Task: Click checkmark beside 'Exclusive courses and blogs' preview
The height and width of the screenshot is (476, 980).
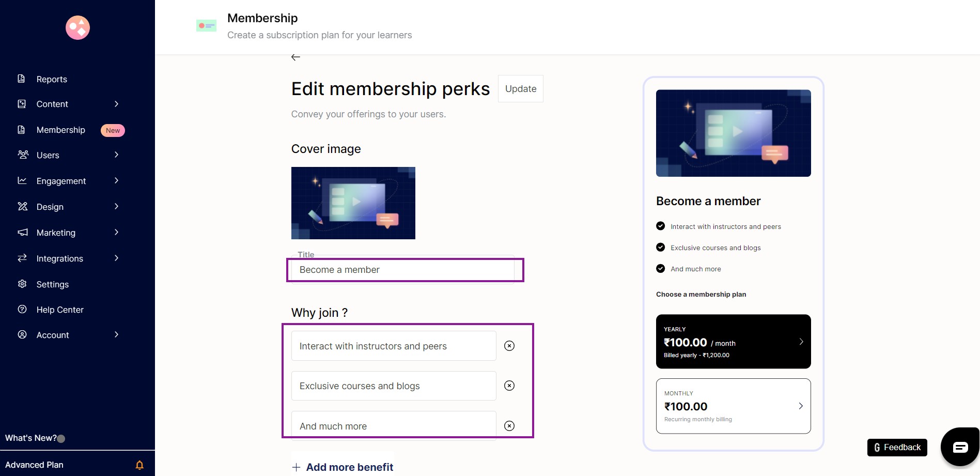Action: point(660,247)
